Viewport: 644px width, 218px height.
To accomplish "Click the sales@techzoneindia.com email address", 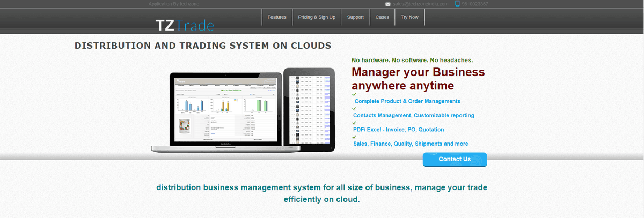I will [420, 4].
